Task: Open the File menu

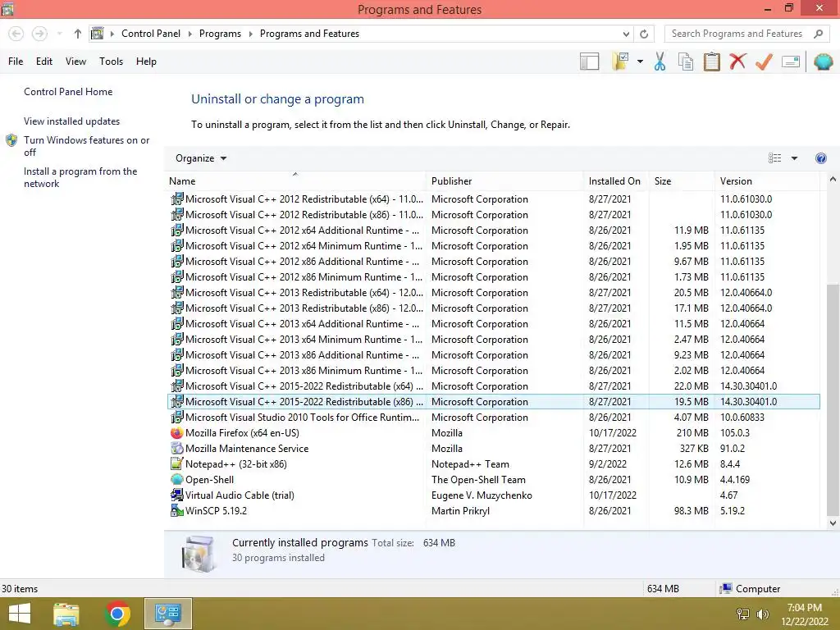Action: point(16,62)
